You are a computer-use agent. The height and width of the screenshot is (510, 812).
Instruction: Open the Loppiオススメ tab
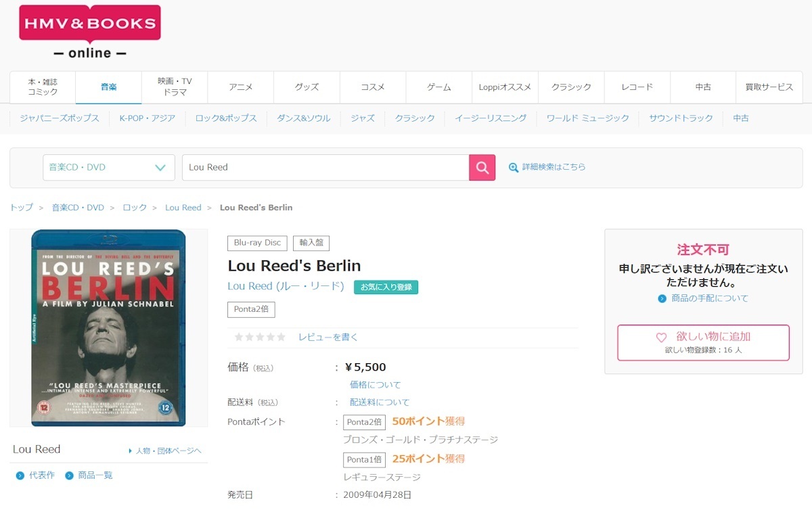point(505,87)
